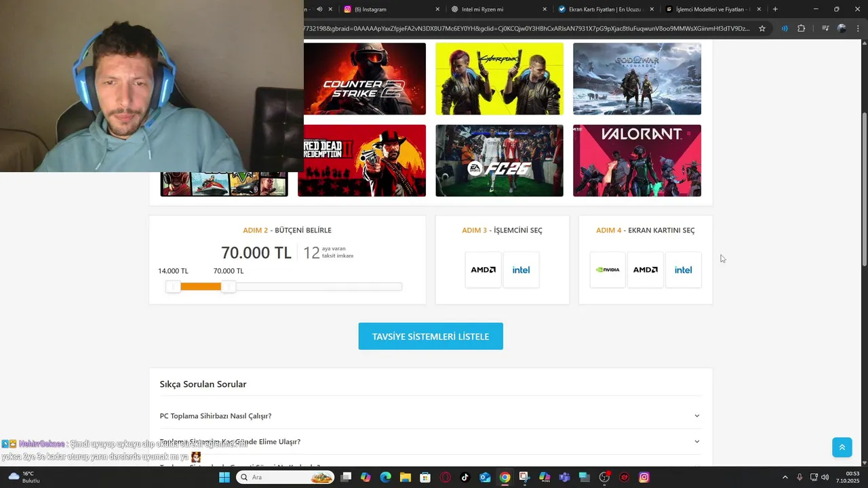Open the Chrome extensions puzzle icon
The height and width of the screenshot is (488, 868).
coord(802,28)
